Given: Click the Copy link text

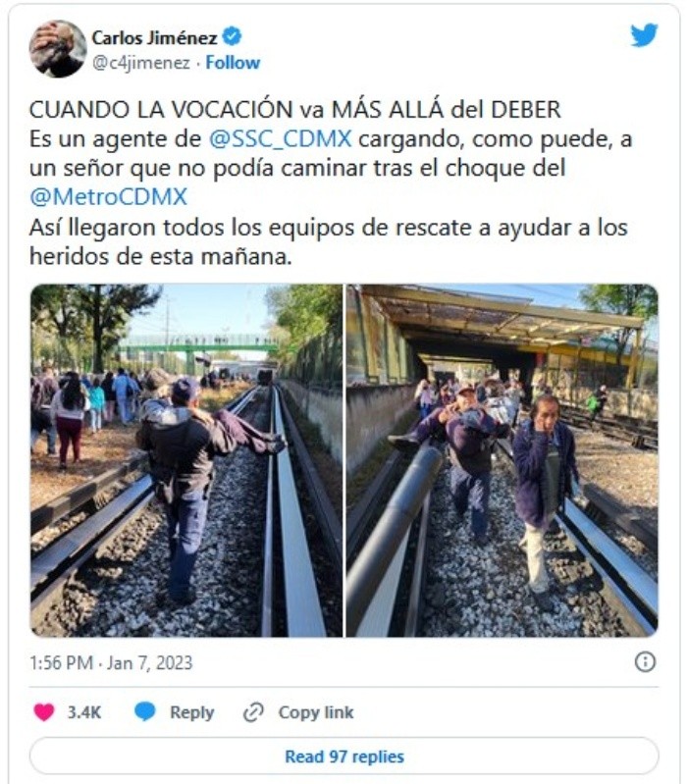Looking at the screenshot, I should point(316,712).
